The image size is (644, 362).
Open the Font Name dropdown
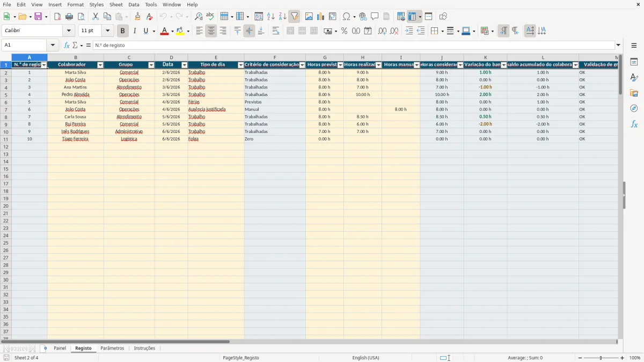(x=69, y=31)
